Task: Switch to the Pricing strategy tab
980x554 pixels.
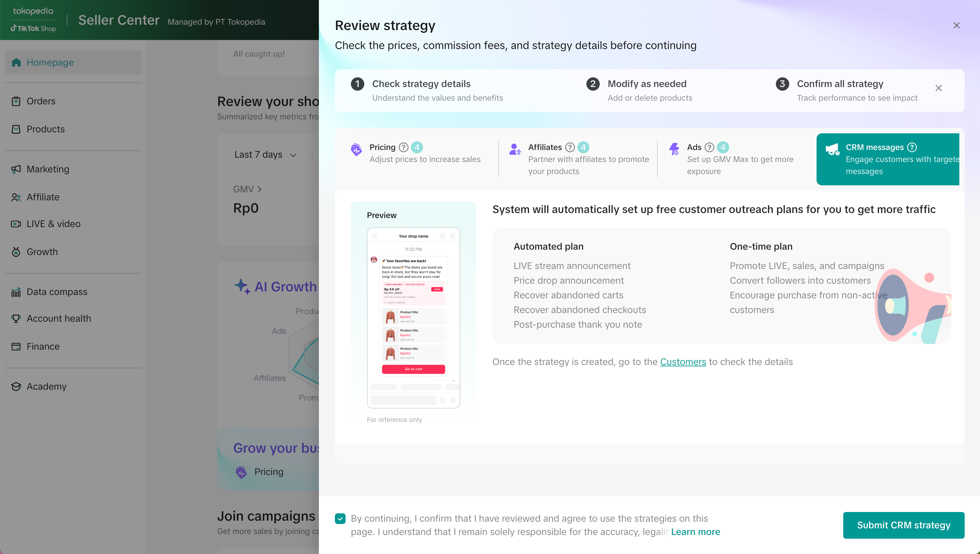Action: [425, 153]
